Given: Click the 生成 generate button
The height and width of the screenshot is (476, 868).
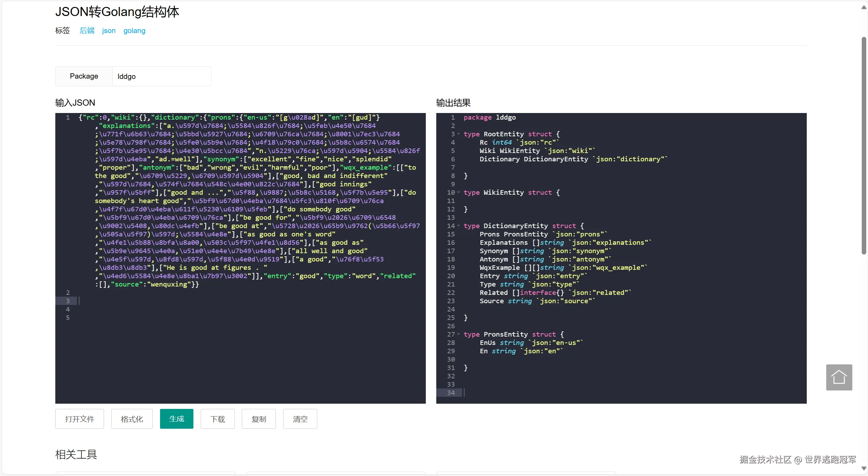Looking at the screenshot, I should coord(176,419).
